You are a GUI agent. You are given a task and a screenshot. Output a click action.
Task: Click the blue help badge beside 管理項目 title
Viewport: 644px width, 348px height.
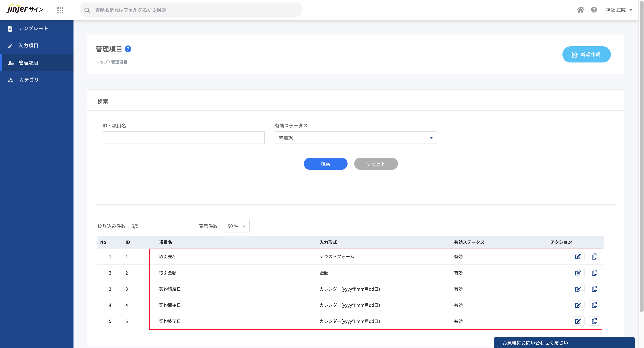coord(128,49)
